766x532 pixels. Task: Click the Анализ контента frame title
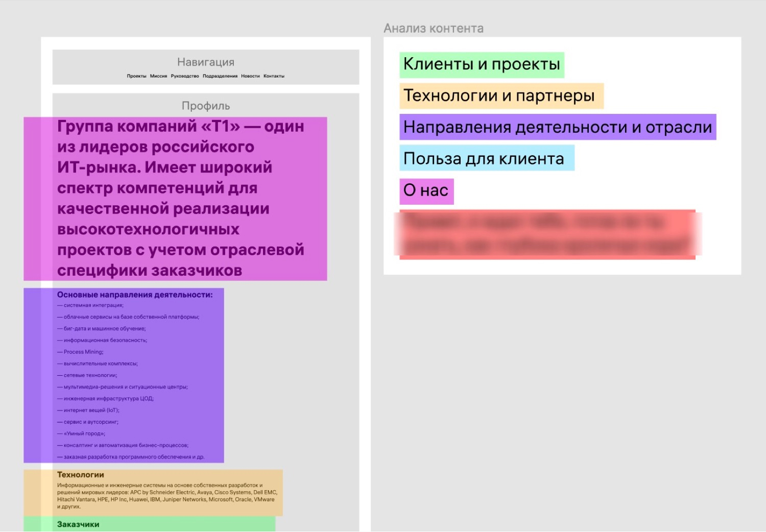coord(434,29)
